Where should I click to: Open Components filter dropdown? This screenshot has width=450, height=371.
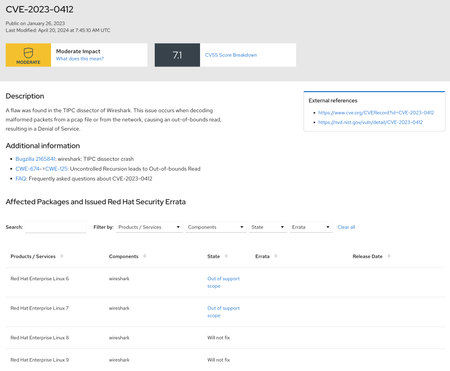click(216, 227)
